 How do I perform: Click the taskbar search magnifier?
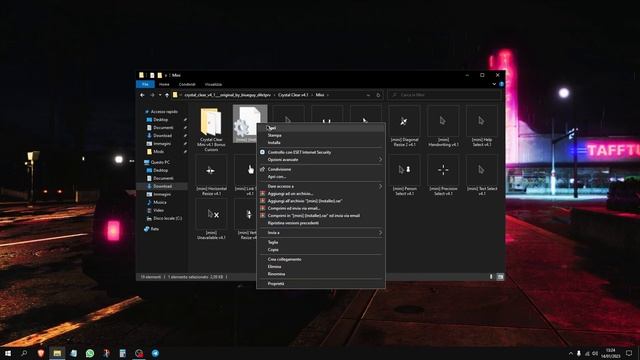click(x=24, y=353)
